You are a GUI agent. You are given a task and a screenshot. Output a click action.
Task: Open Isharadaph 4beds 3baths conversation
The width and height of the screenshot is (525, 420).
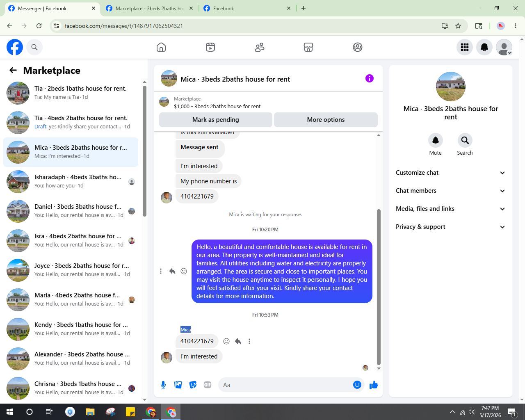[71, 182]
